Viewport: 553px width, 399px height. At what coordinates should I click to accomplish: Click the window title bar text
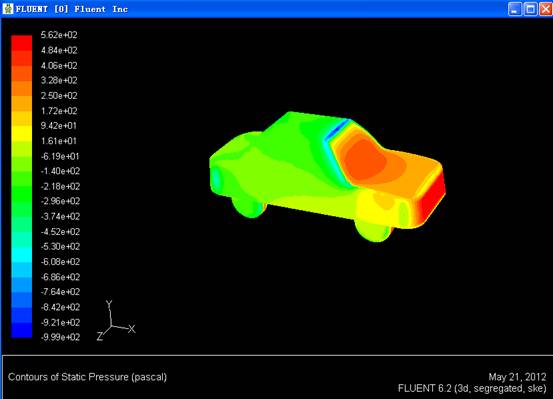(x=72, y=9)
